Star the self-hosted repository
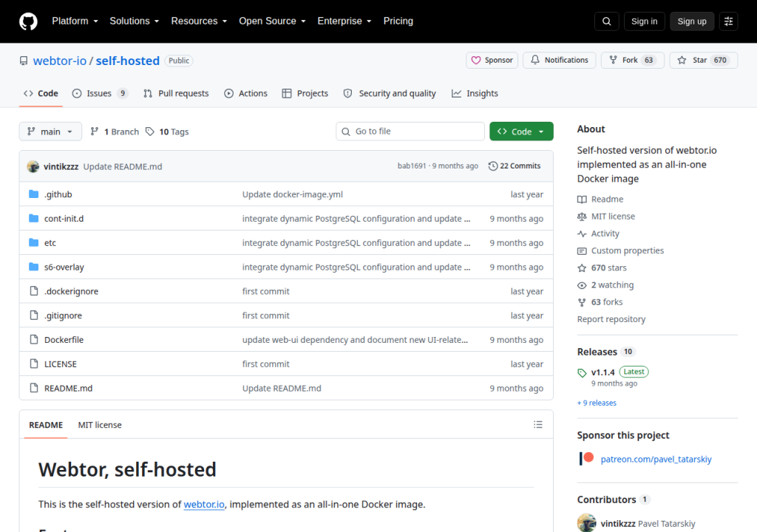Image resolution: width=757 pixels, height=532 pixels. coord(704,61)
